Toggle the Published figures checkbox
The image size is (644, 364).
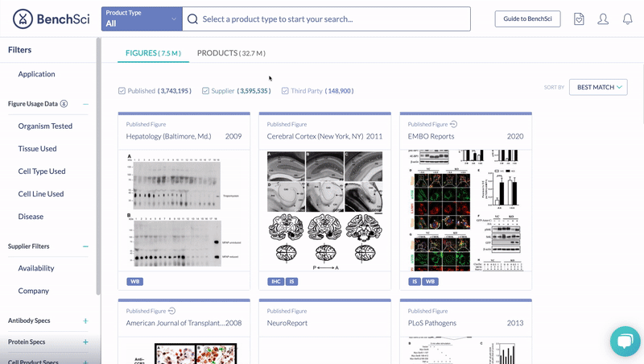coord(122,91)
